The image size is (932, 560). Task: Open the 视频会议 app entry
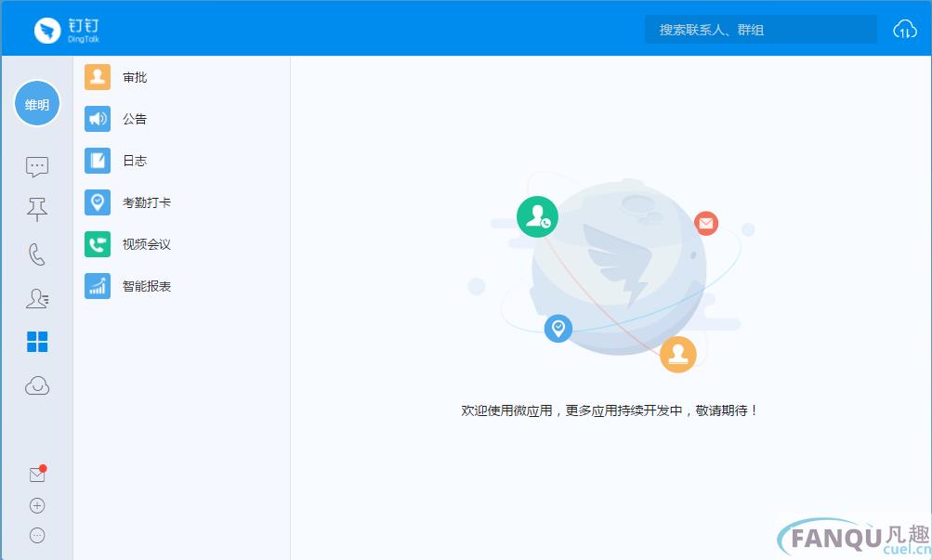pos(181,244)
